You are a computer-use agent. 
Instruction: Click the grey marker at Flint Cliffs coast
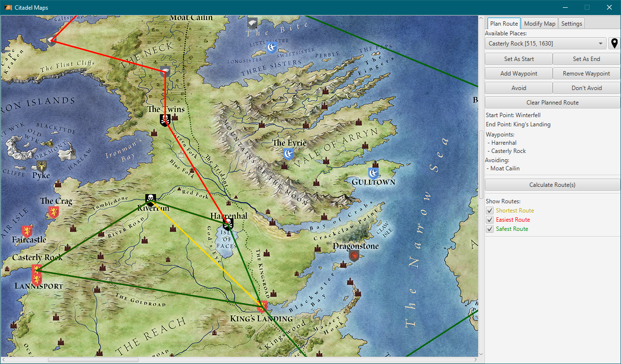tap(51, 41)
